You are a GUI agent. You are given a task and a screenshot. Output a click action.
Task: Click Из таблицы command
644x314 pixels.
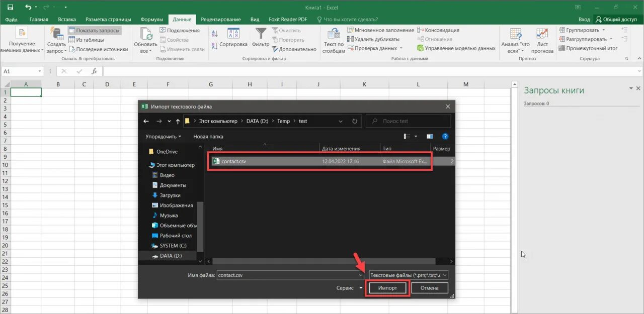(86, 40)
